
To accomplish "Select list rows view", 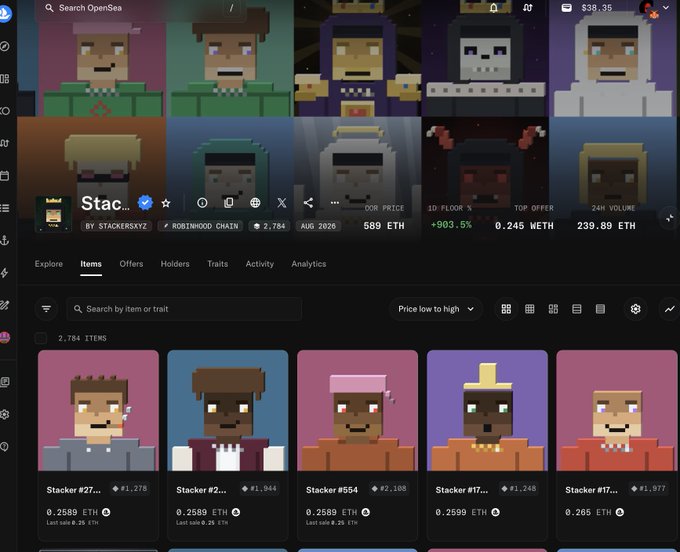I will click(577, 309).
